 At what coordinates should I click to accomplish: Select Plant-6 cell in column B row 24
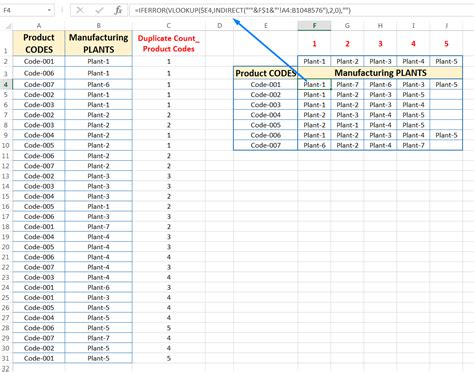pos(99,287)
